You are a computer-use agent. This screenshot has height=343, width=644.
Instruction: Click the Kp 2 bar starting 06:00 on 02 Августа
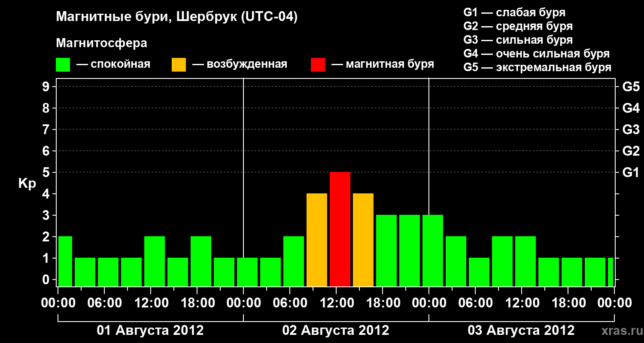point(294,261)
